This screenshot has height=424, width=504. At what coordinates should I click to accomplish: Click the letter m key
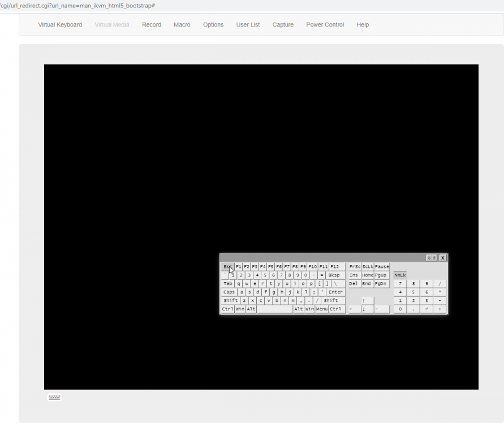coord(293,301)
